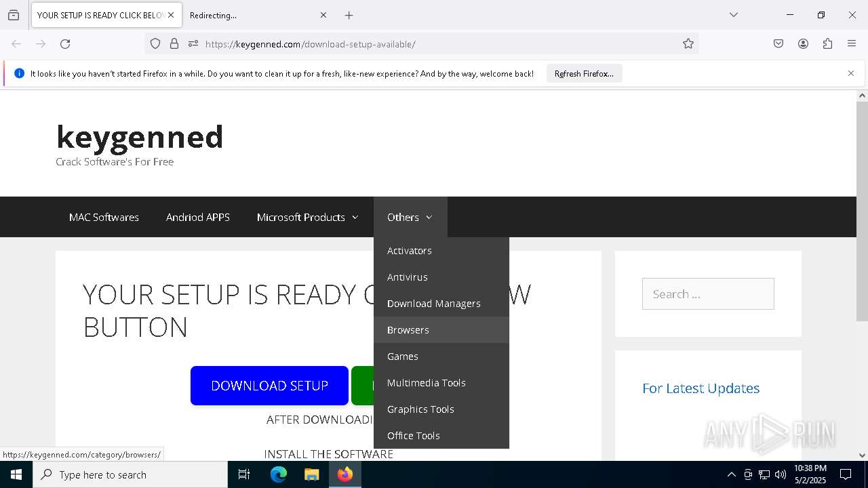Open Browsers category

tap(441, 330)
